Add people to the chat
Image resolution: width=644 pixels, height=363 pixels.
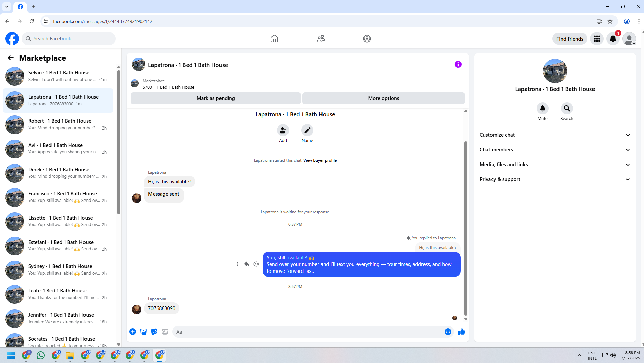[283, 130]
